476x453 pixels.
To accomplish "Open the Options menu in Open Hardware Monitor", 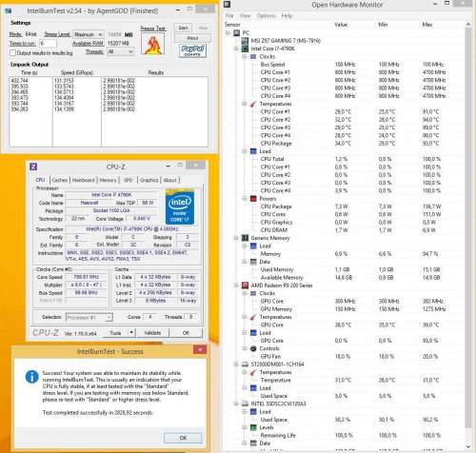I will point(266,16).
